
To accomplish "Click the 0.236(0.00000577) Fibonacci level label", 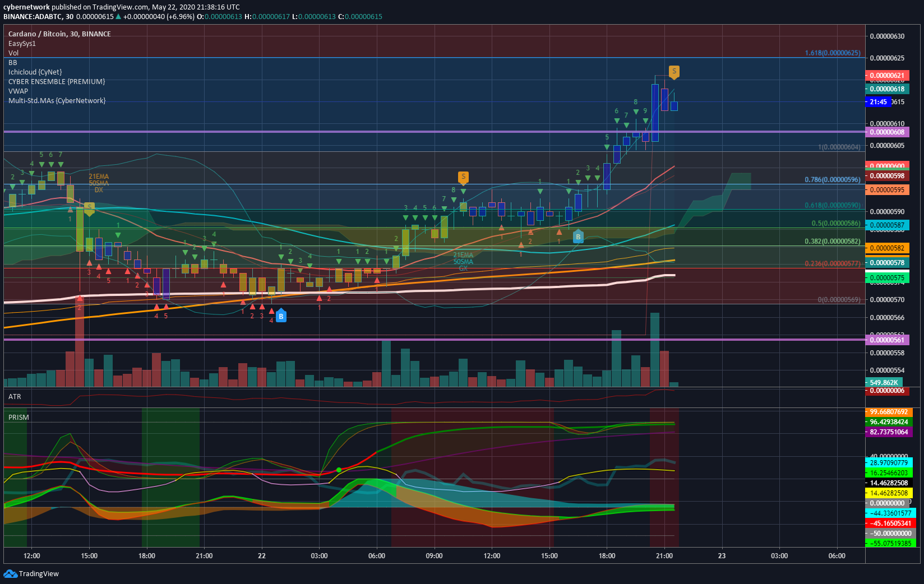I will pos(833,263).
